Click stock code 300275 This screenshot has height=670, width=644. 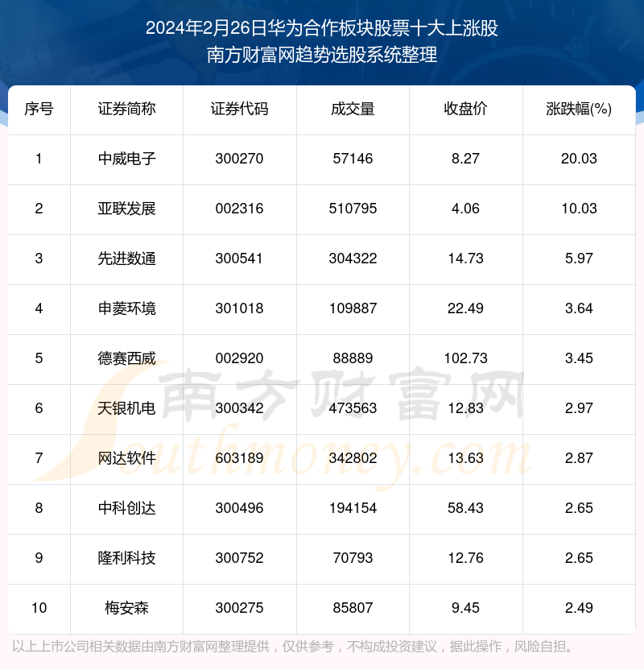[240, 608]
